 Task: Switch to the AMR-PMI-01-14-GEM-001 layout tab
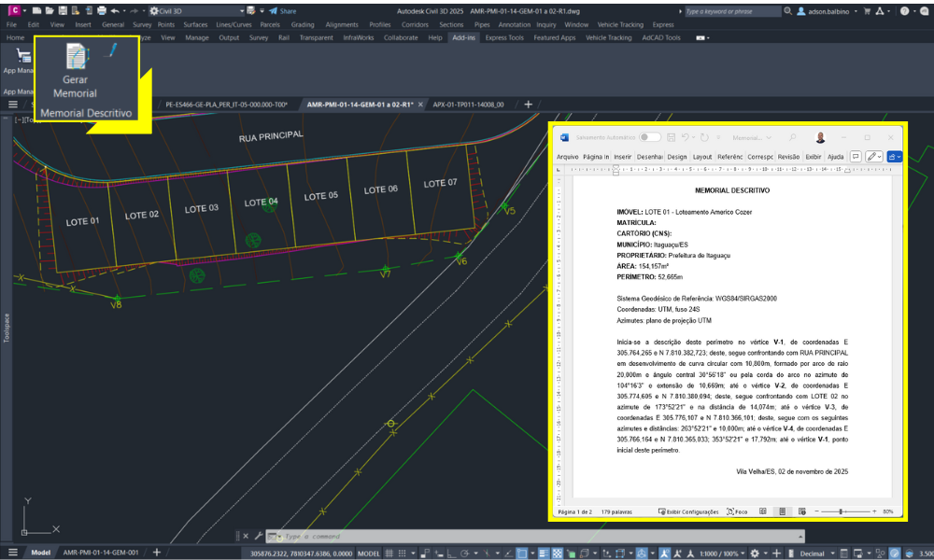click(101, 553)
